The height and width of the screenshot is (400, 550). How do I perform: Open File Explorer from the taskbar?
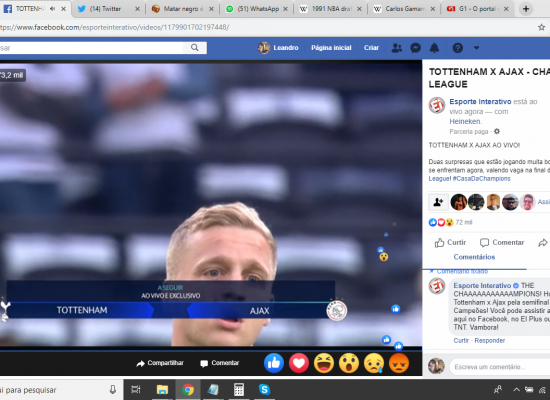tap(162, 389)
